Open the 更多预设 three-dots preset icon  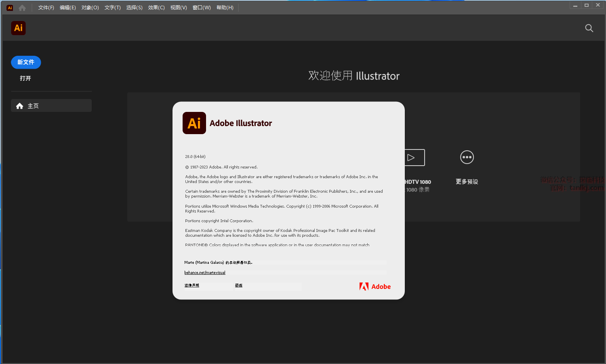coord(467,157)
